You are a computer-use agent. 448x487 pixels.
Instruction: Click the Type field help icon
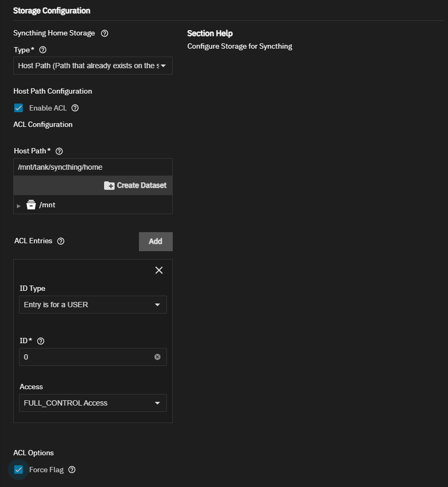pyautogui.click(x=43, y=50)
